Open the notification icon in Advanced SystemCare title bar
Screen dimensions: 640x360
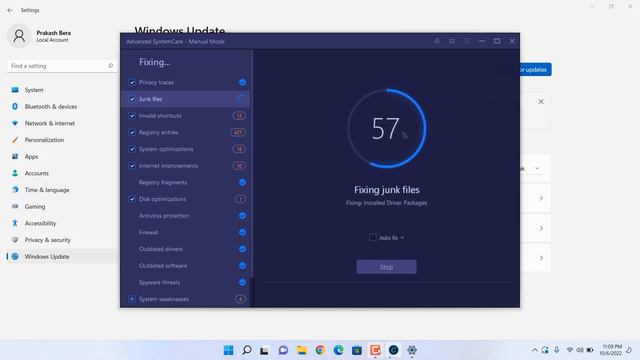437,41
